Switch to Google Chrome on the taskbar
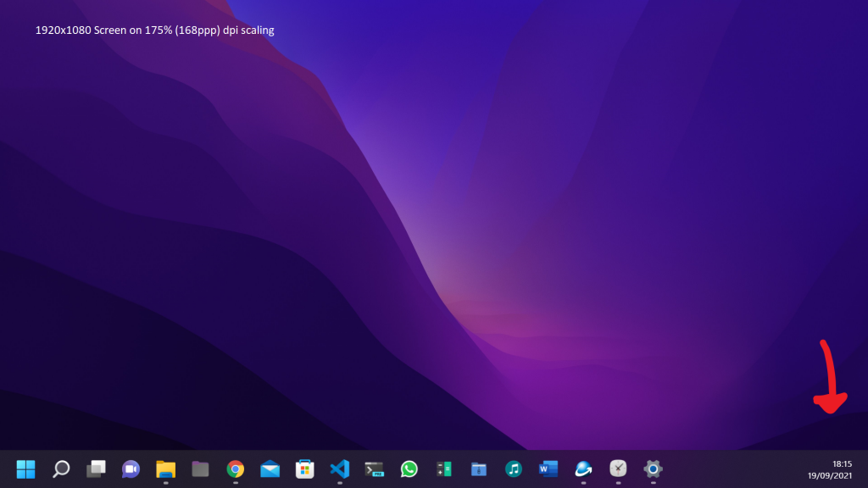Screen dimensions: 868x488 [x=235, y=469]
